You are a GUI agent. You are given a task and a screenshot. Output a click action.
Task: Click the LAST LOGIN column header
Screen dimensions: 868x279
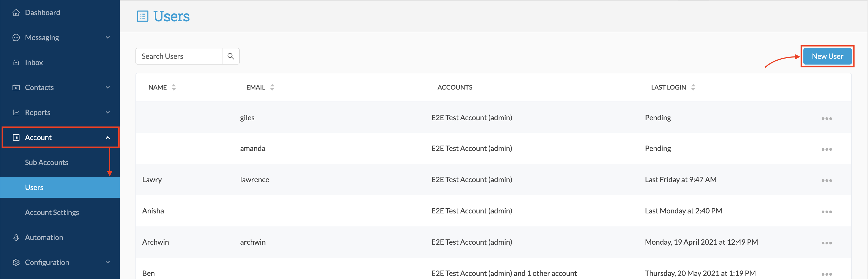668,87
